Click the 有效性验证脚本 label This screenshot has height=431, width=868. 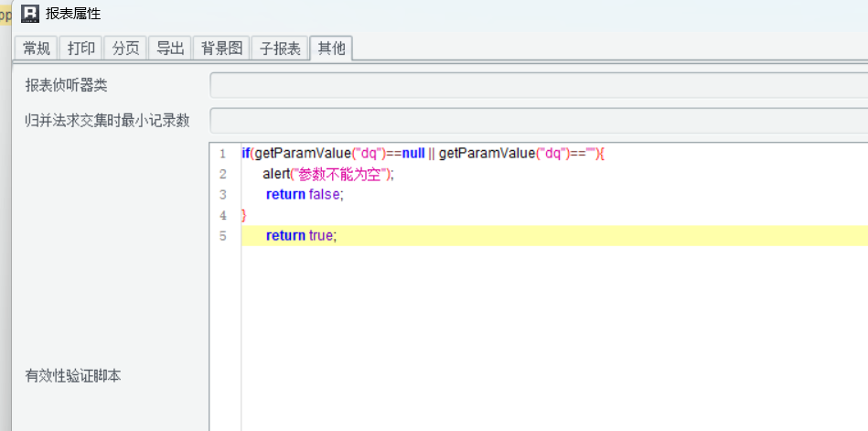[x=73, y=375]
